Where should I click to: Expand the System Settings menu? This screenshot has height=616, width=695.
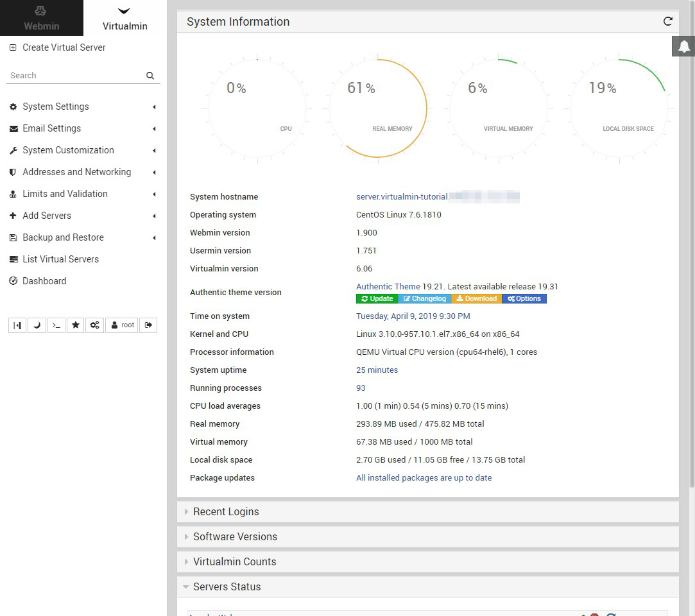click(82, 107)
